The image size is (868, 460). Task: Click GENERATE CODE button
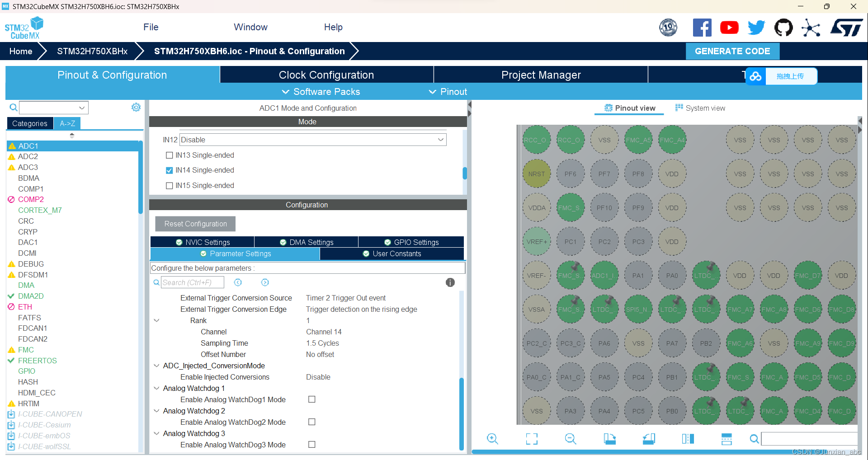pos(732,51)
